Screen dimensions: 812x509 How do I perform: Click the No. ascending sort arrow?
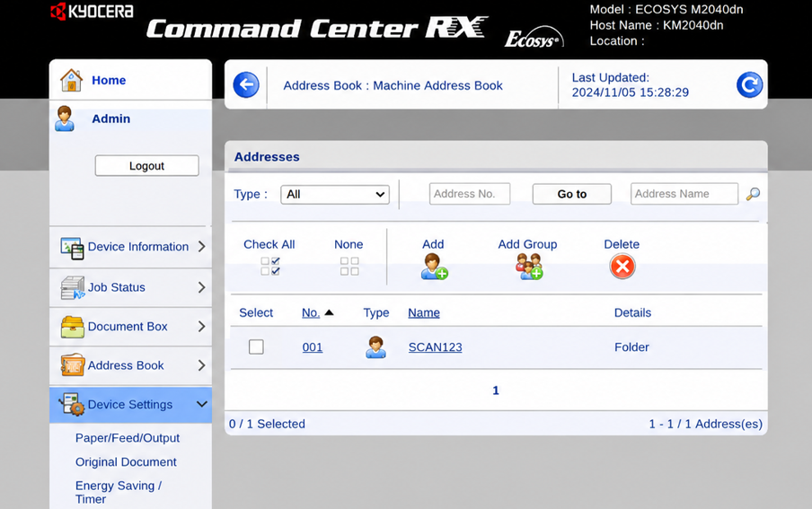point(329,312)
